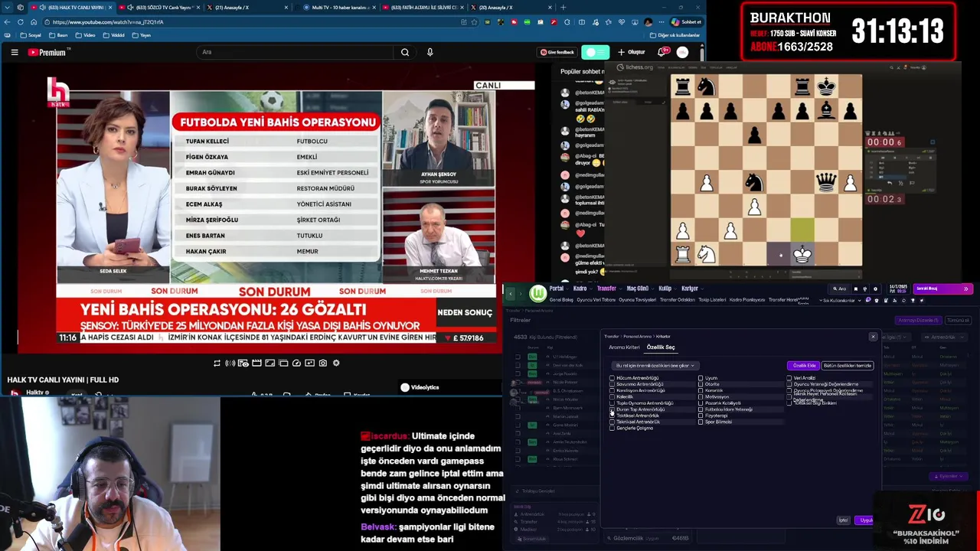Tick the Kalecilik checkbox

pos(612,397)
